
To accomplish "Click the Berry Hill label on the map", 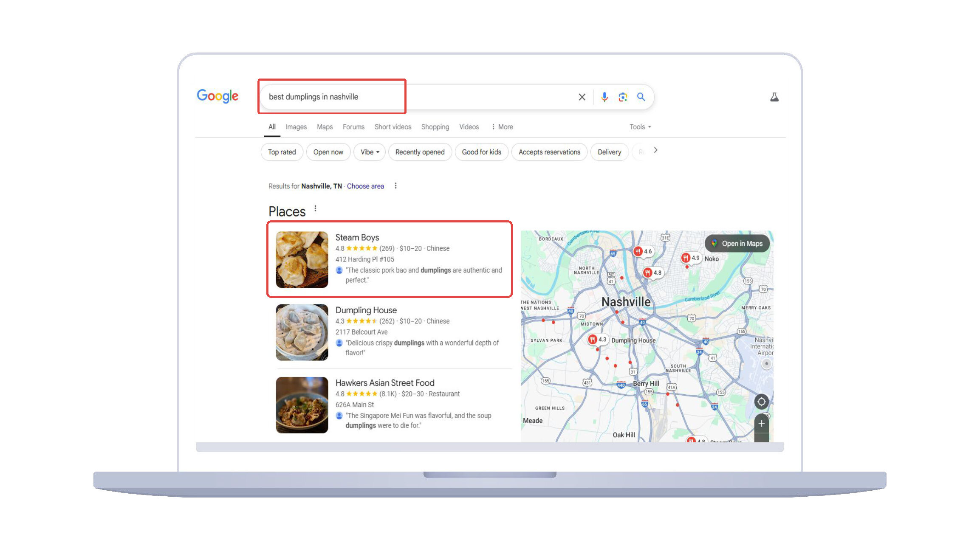I will coord(646,383).
